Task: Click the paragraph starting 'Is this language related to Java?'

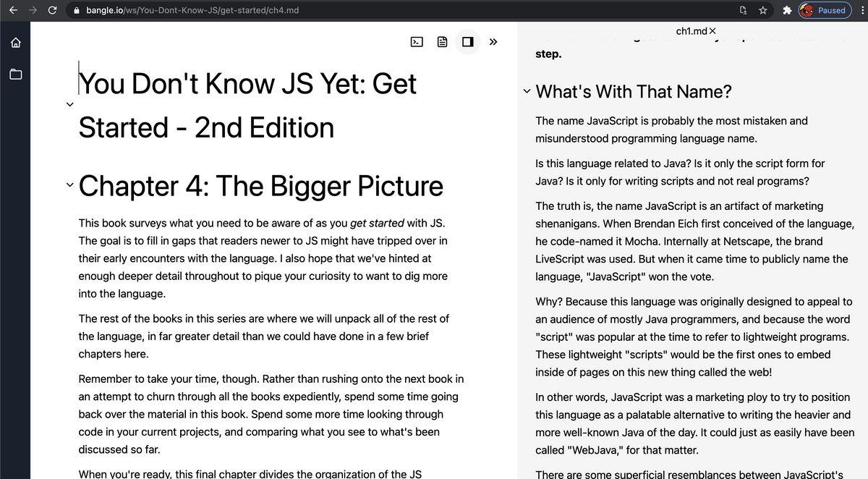Action: (x=680, y=172)
